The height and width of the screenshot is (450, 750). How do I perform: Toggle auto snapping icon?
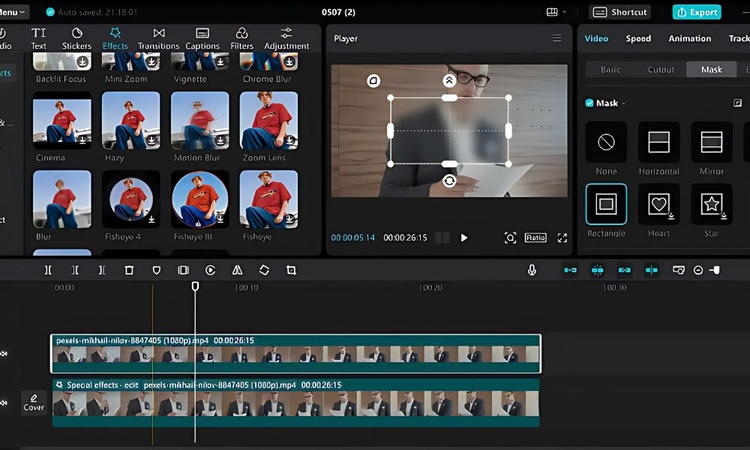597,270
